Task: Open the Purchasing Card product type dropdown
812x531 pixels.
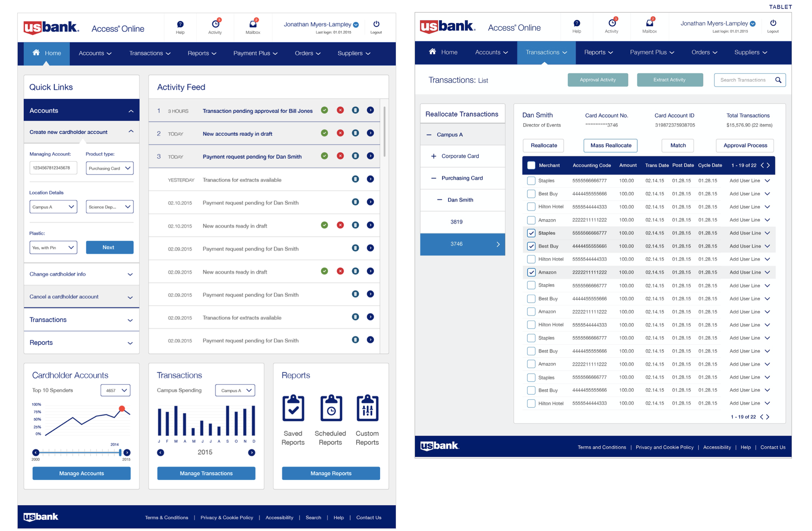Action: click(109, 168)
